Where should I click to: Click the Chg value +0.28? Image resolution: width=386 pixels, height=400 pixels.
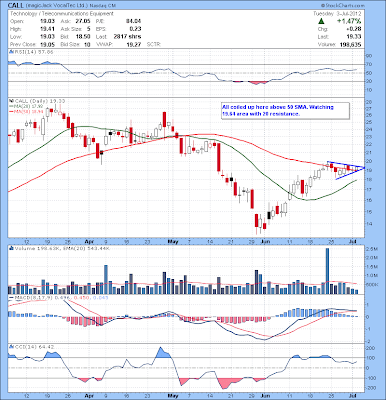click(354, 29)
